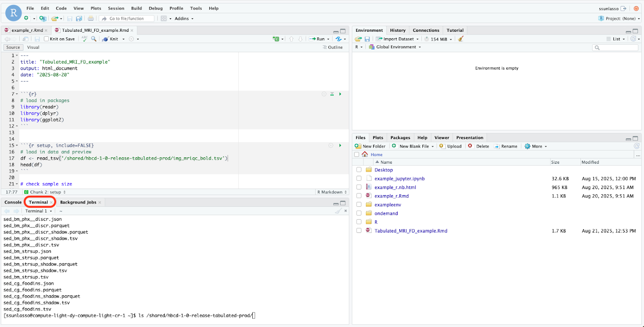Click the Print document icon
Screen dimensions: 644x327
tap(91, 19)
